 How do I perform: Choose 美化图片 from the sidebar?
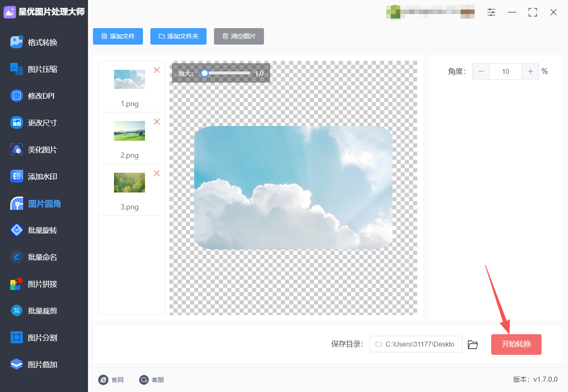pos(43,150)
